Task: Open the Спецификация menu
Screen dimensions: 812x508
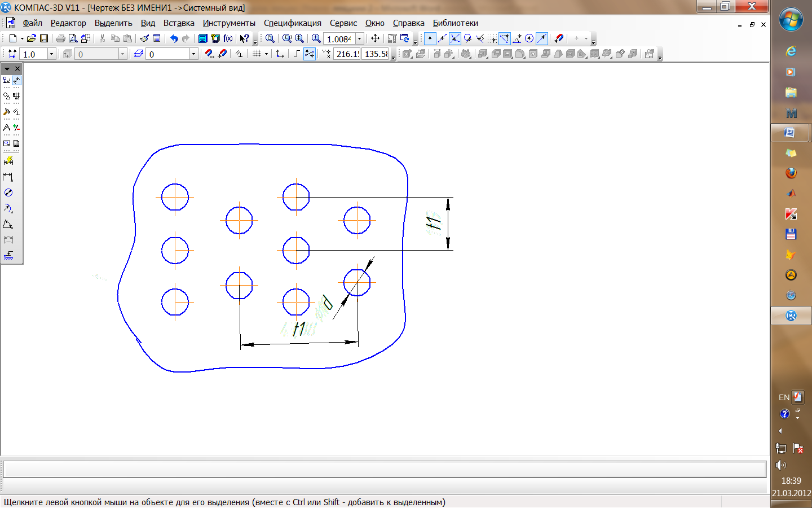Action: click(x=292, y=23)
